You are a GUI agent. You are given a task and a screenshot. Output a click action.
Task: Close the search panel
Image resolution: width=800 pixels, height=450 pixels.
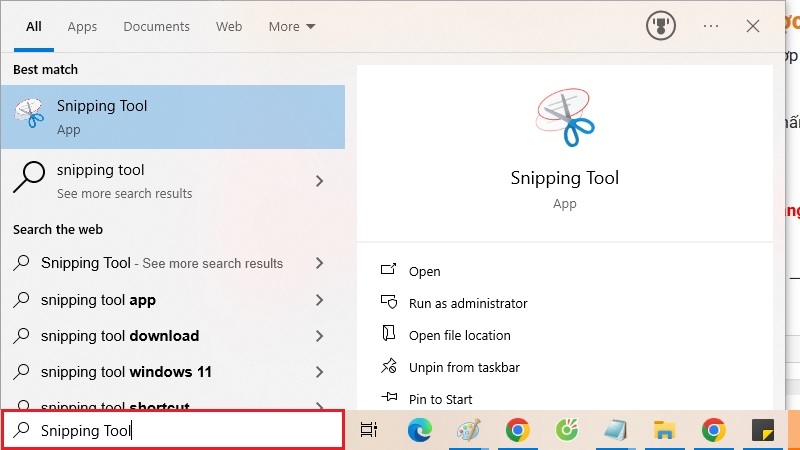[753, 26]
